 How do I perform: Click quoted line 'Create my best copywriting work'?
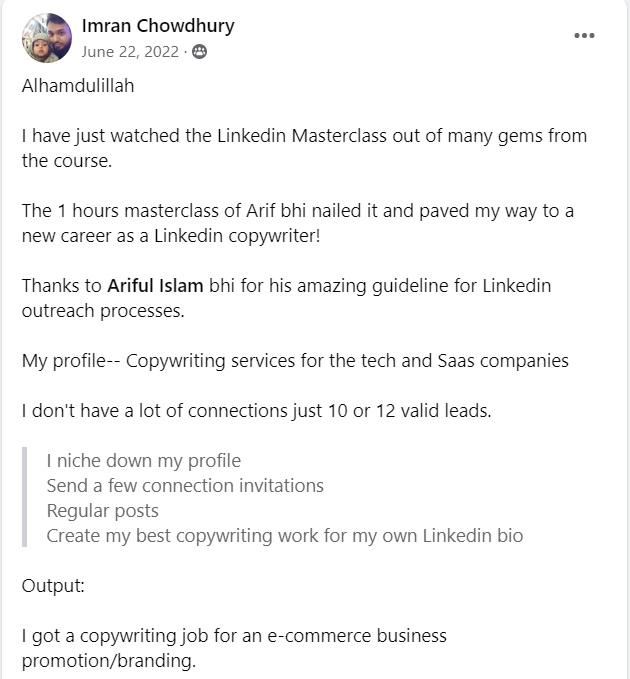(284, 536)
